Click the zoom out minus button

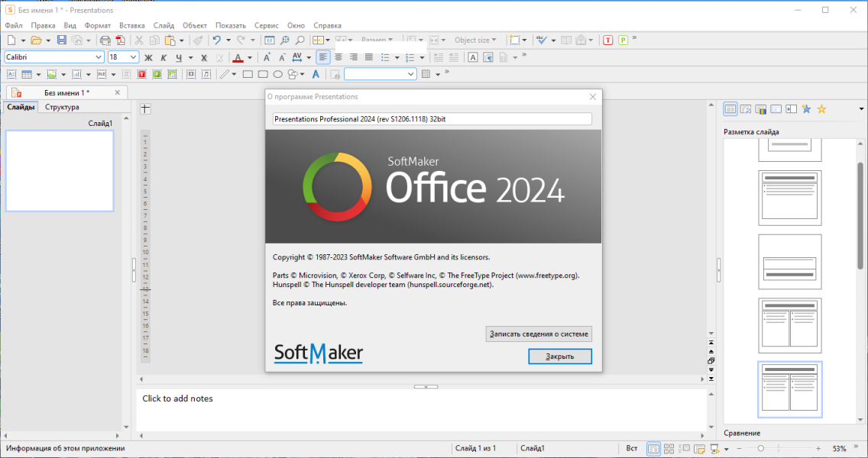pyautogui.click(x=739, y=449)
